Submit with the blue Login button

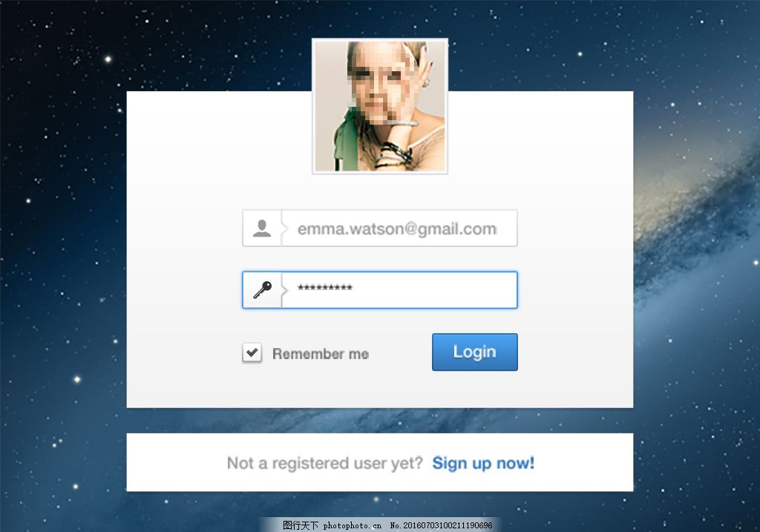(x=474, y=352)
